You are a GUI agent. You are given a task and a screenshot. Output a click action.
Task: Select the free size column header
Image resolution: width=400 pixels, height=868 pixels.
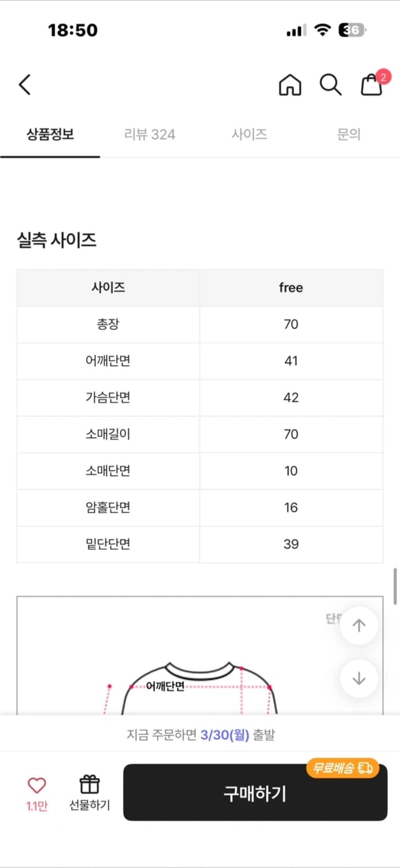pyautogui.click(x=291, y=288)
